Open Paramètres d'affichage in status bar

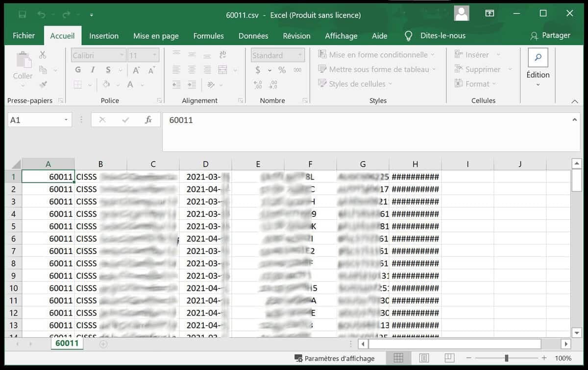[334, 358]
